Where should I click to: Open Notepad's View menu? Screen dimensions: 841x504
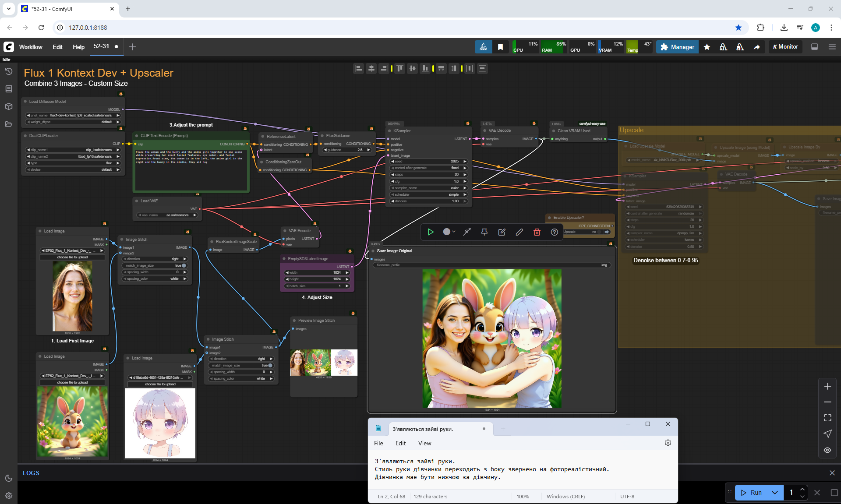tap(424, 443)
